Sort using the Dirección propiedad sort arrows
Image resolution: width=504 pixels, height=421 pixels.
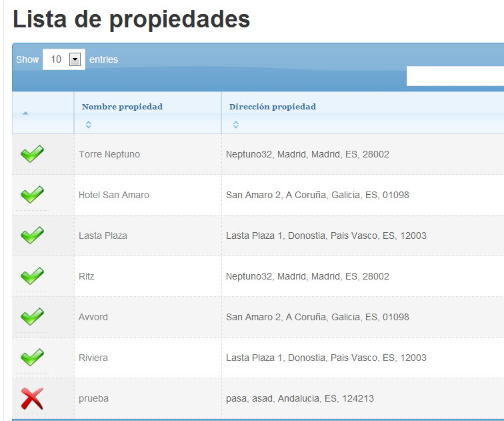[235, 125]
